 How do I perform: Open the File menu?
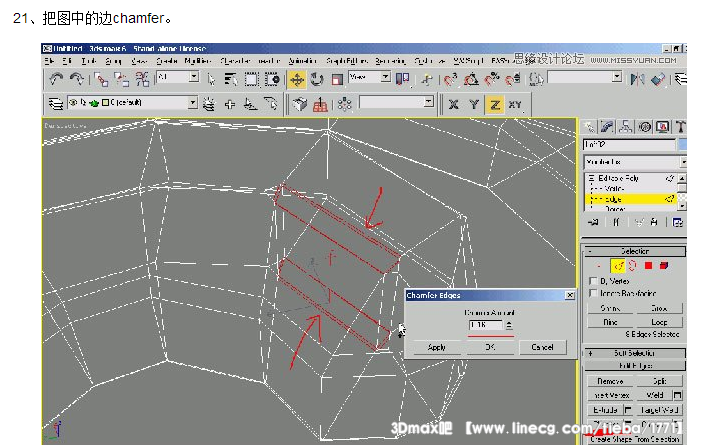pyautogui.click(x=49, y=60)
